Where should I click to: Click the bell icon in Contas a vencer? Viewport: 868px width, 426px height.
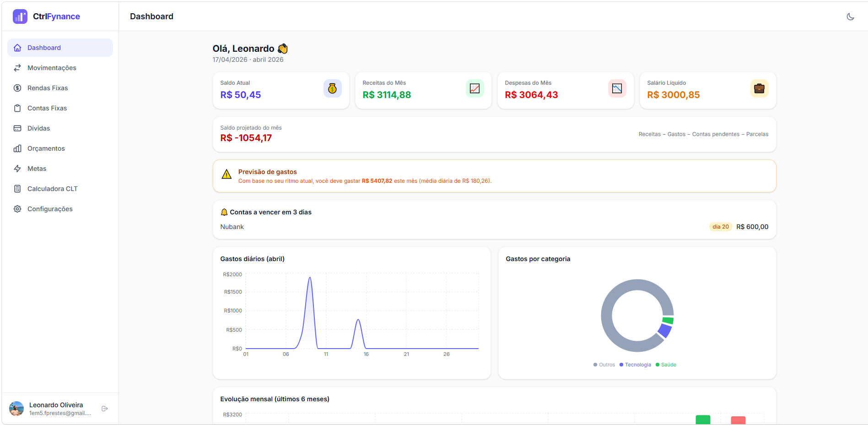[224, 212]
